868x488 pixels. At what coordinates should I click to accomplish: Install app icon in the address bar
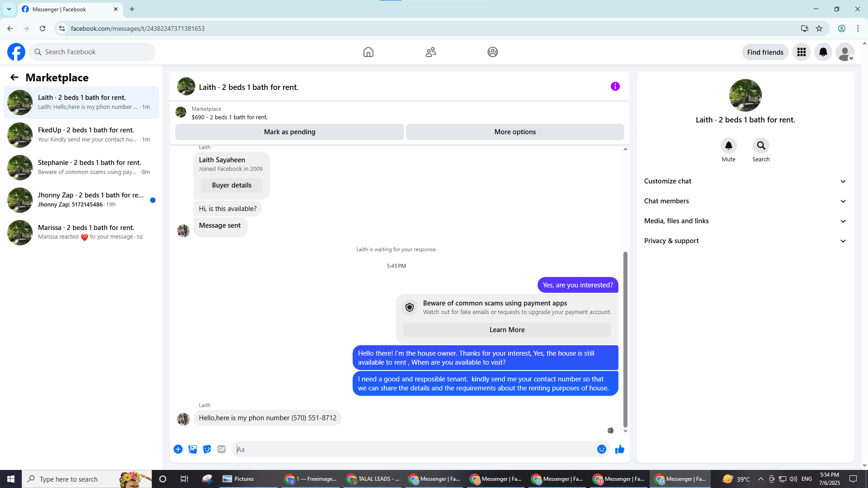805,28
